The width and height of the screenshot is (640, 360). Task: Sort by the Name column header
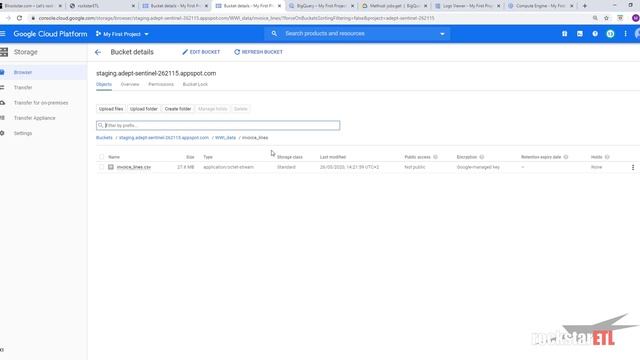tap(114, 157)
